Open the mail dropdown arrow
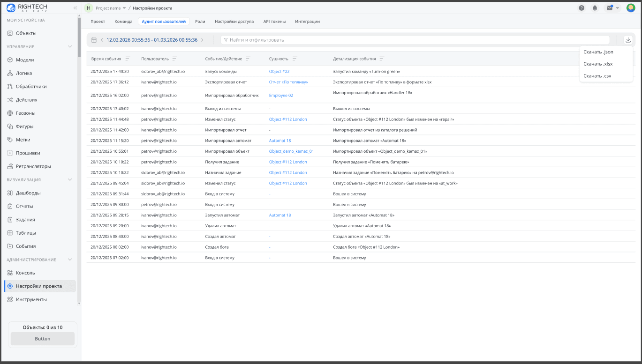 coord(618,8)
